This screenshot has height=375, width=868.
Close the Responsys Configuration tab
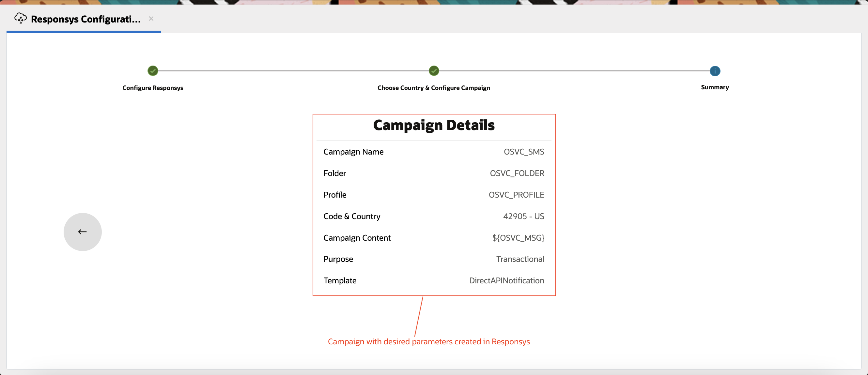pyautogui.click(x=151, y=19)
